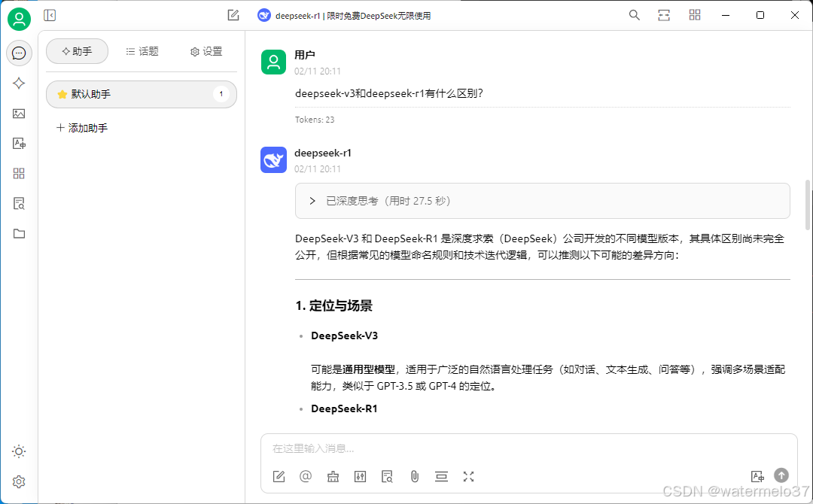Click the @ mention model icon
Image resolution: width=813 pixels, height=504 pixels.
pos(306,476)
